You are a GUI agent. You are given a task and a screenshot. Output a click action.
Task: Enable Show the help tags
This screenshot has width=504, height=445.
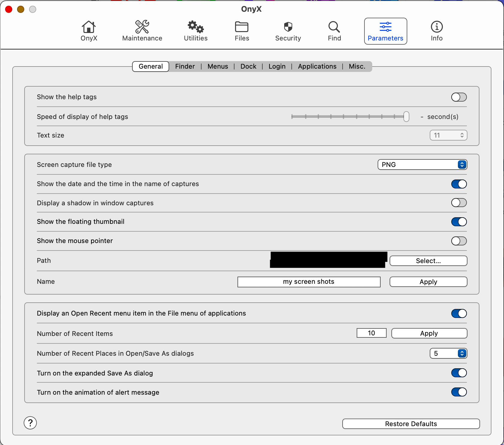(x=458, y=97)
